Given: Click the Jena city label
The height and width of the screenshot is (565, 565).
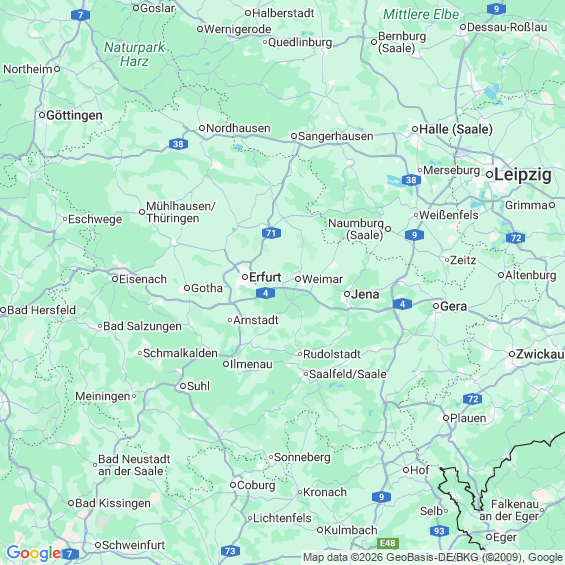Looking at the screenshot, I should tap(365, 294).
